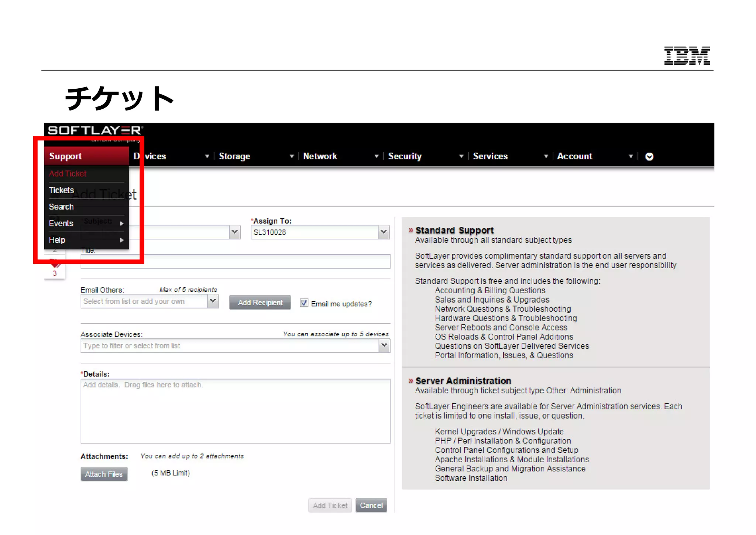The width and height of the screenshot is (756, 535).
Task: Toggle the Email me updates checkbox
Action: point(304,303)
